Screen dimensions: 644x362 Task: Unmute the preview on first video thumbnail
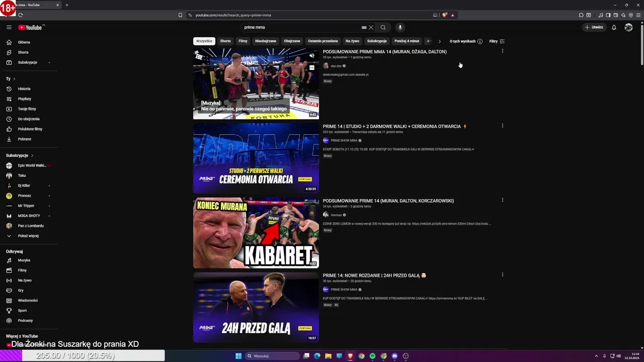pyautogui.click(x=312, y=56)
